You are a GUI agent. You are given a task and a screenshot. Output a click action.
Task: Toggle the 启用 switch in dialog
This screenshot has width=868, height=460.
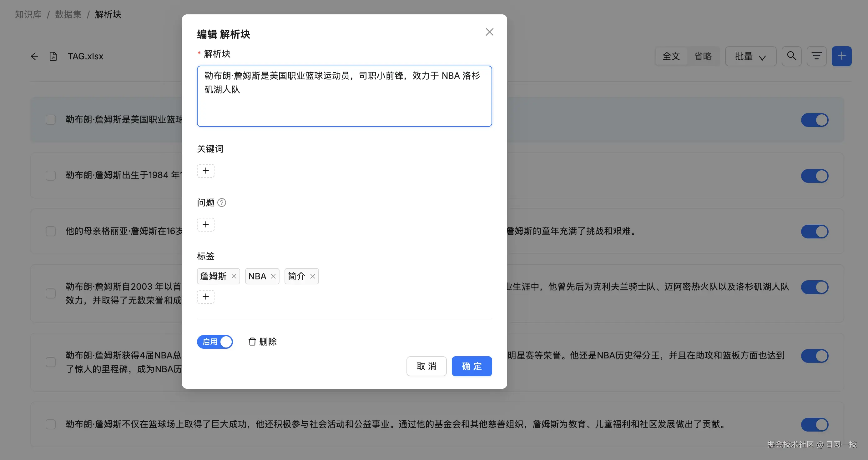(215, 342)
